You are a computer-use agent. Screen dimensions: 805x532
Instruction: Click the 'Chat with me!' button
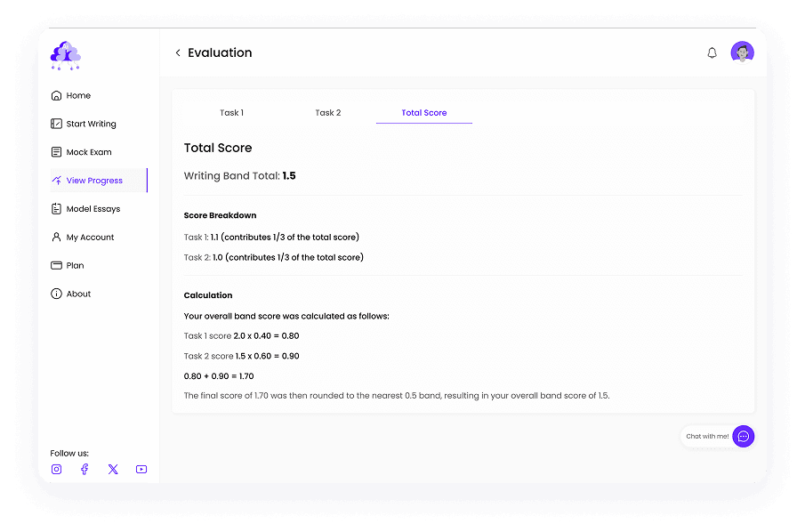(x=709, y=436)
